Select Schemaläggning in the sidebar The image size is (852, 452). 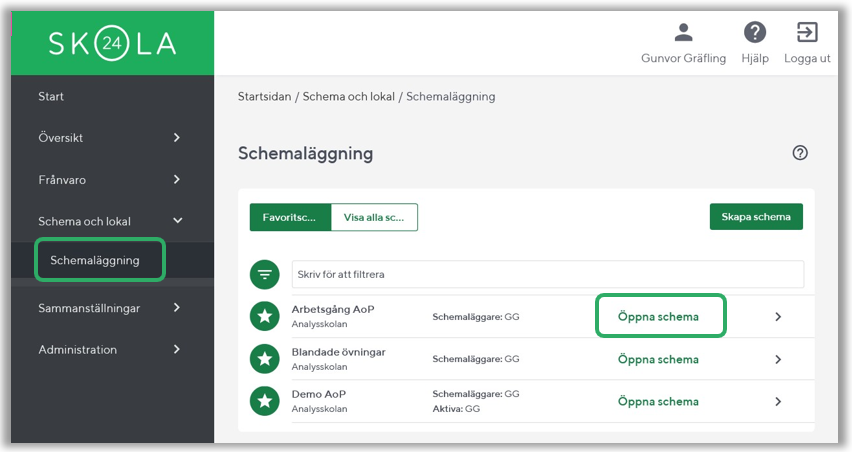[100, 260]
